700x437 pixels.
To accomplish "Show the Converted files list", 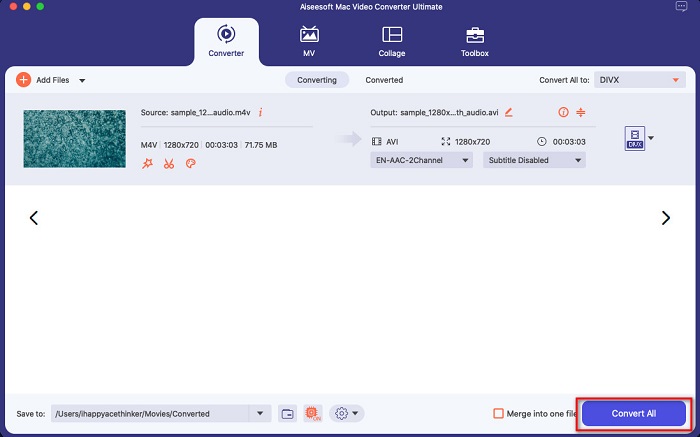I will [x=384, y=79].
